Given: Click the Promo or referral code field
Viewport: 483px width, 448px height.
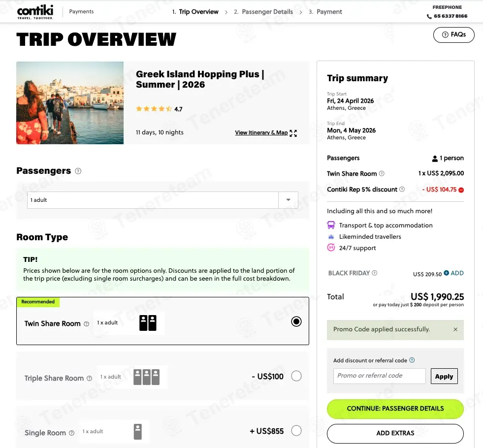Looking at the screenshot, I should coord(380,376).
